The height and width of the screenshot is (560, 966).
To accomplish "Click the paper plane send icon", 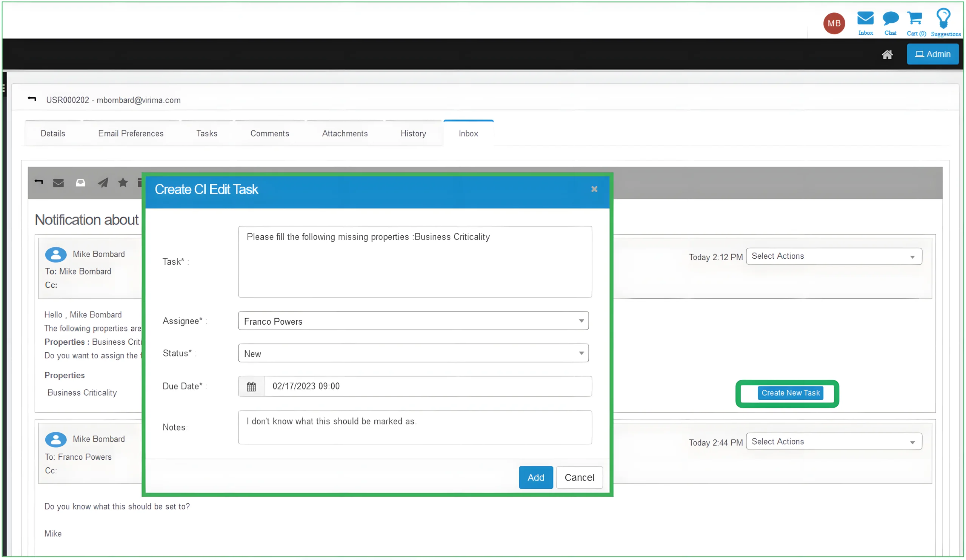I will 102,183.
